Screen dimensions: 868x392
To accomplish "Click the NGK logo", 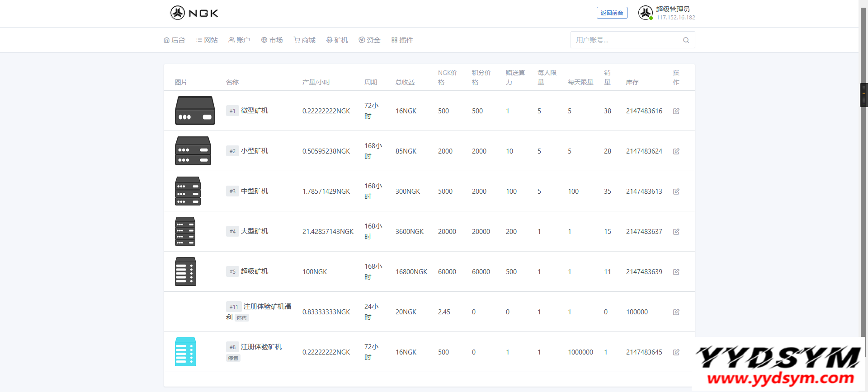I will [x=194, y=13].
